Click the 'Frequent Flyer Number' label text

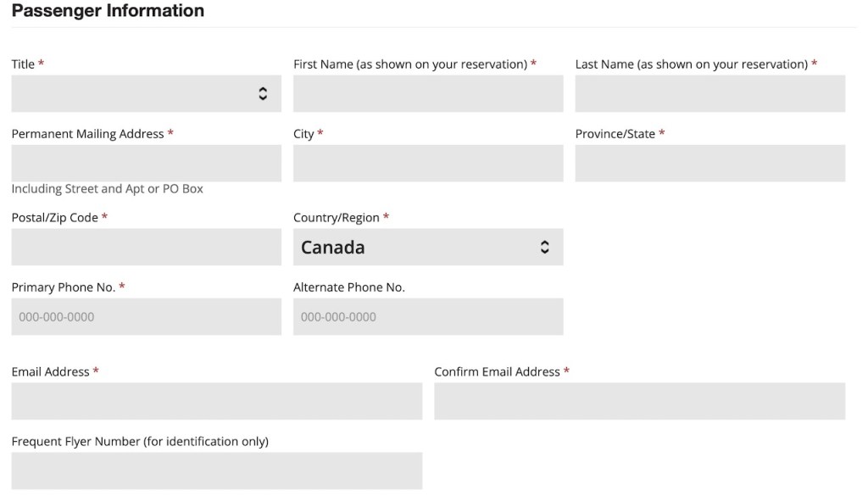click(x=140, y=441)
